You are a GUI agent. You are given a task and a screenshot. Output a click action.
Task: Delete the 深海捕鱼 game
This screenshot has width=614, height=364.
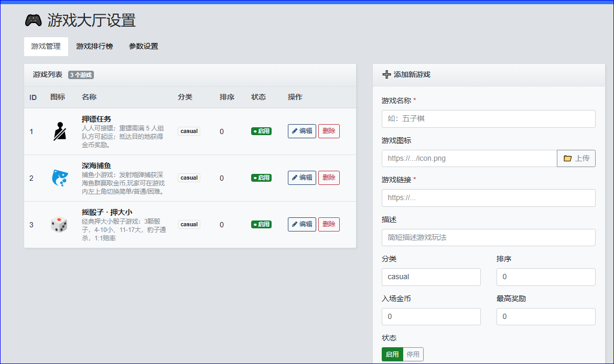tap(329, 178)
